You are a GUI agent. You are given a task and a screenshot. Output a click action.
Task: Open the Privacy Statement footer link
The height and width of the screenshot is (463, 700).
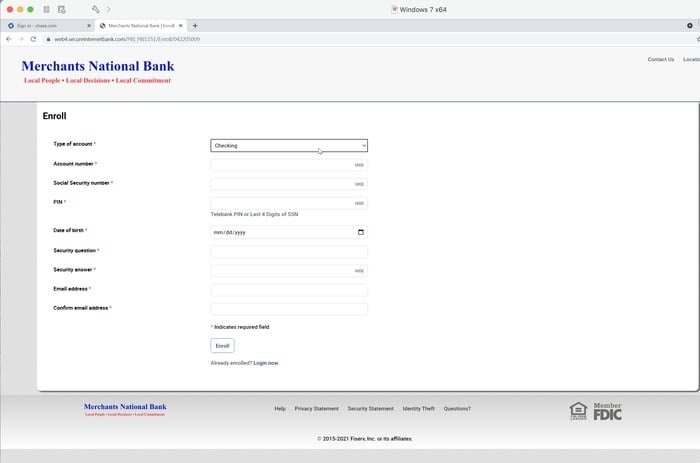(316, 409)
